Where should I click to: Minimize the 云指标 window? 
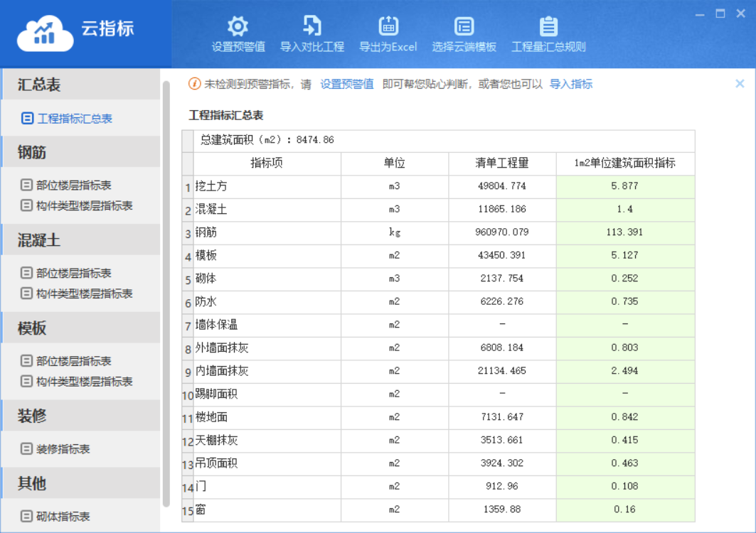point(700,14)
